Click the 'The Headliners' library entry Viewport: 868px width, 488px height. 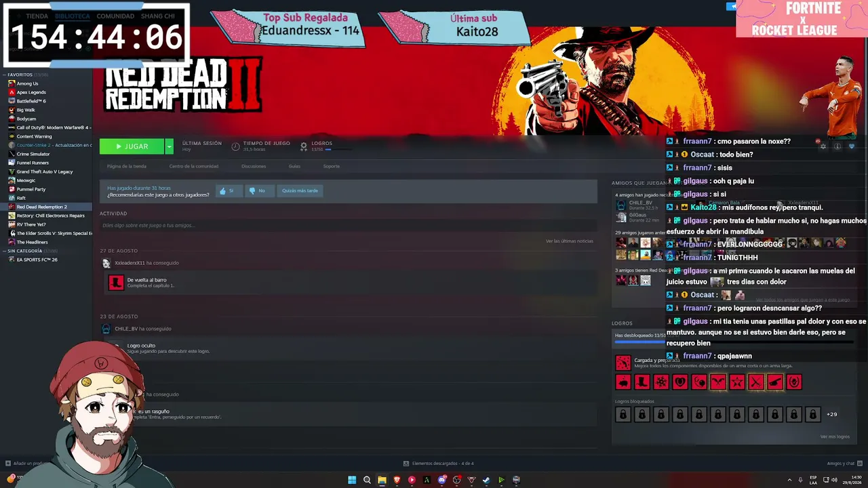46,242
